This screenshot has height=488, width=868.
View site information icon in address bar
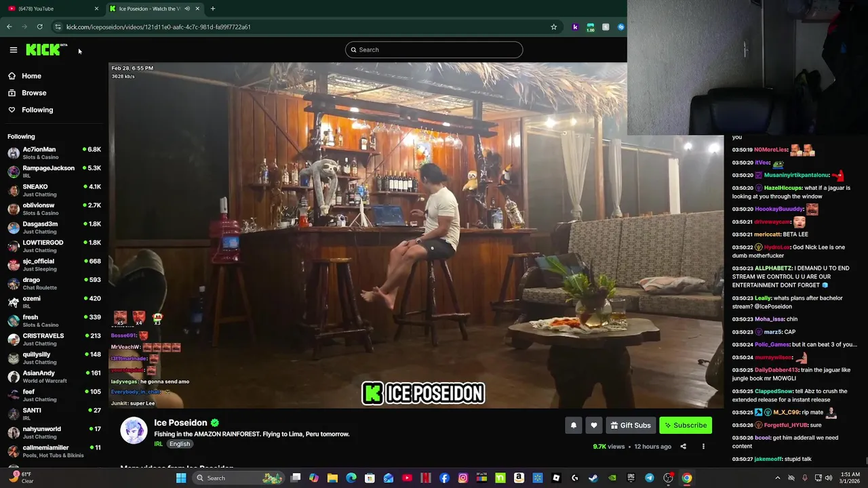tap(58, 27)
